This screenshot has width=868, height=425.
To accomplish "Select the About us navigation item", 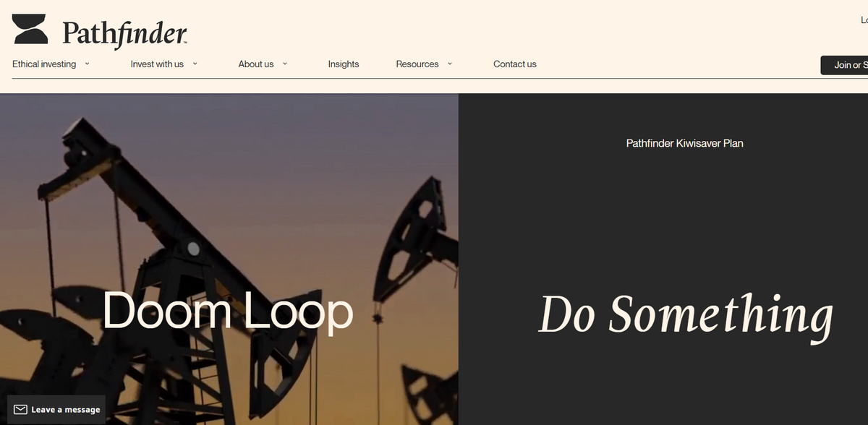I will [x=256, y=64].
